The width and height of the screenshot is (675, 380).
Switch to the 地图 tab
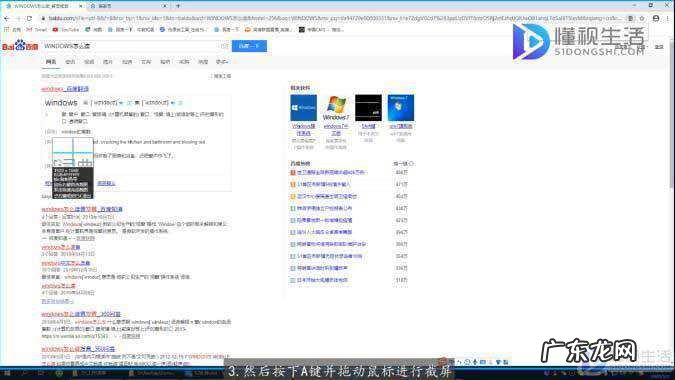click(x=203, y=62)
